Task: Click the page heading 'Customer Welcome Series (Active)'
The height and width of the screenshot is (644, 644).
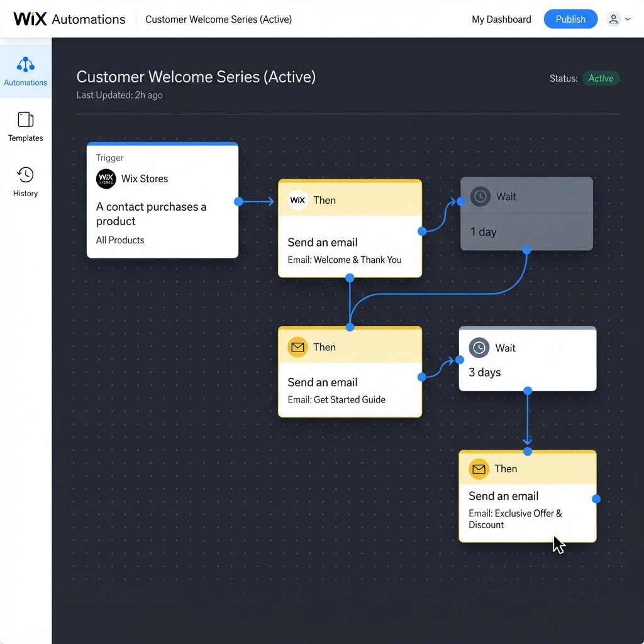Action: pos(196,77)
